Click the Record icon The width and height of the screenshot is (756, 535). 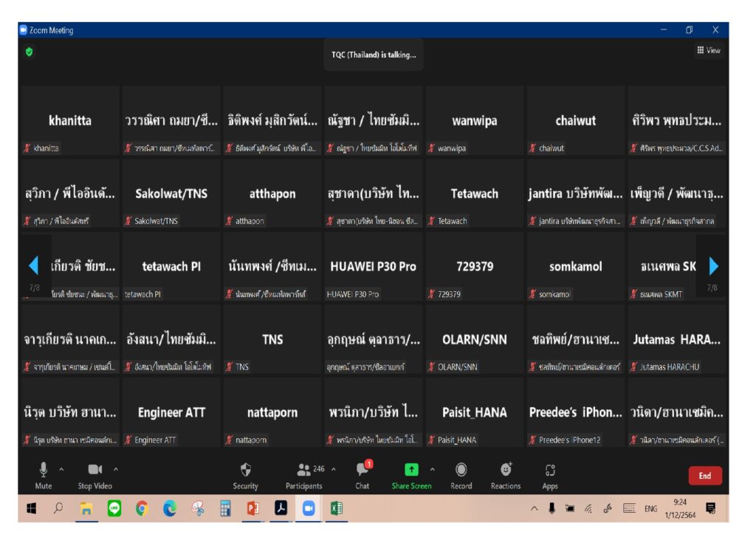(x=461, y=469)
